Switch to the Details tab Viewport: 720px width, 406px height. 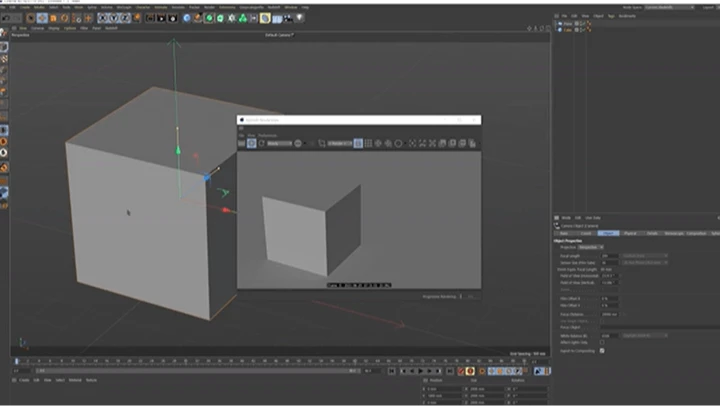coord(652,233)
